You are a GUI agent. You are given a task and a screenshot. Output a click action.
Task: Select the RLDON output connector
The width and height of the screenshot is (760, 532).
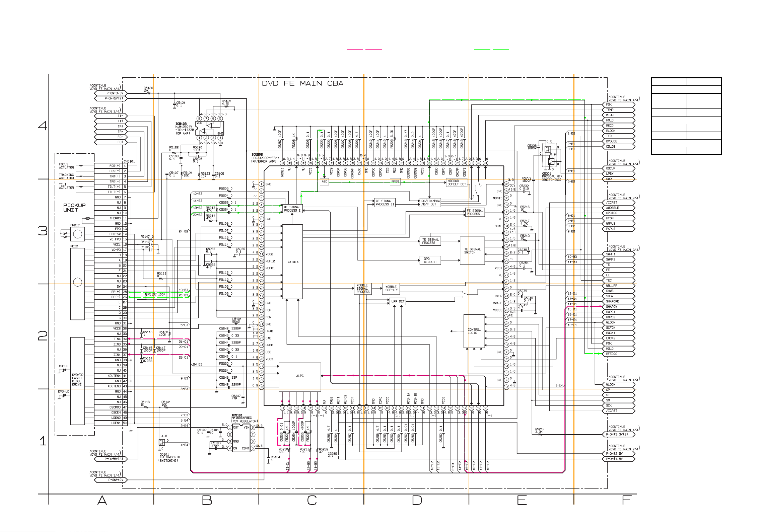pyautogui.click(x=619, y=131)
